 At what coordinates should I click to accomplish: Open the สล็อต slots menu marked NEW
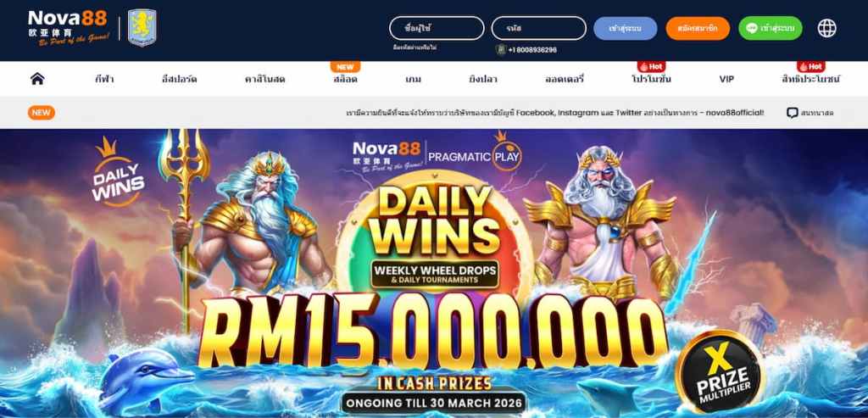[x=345, y=79]
